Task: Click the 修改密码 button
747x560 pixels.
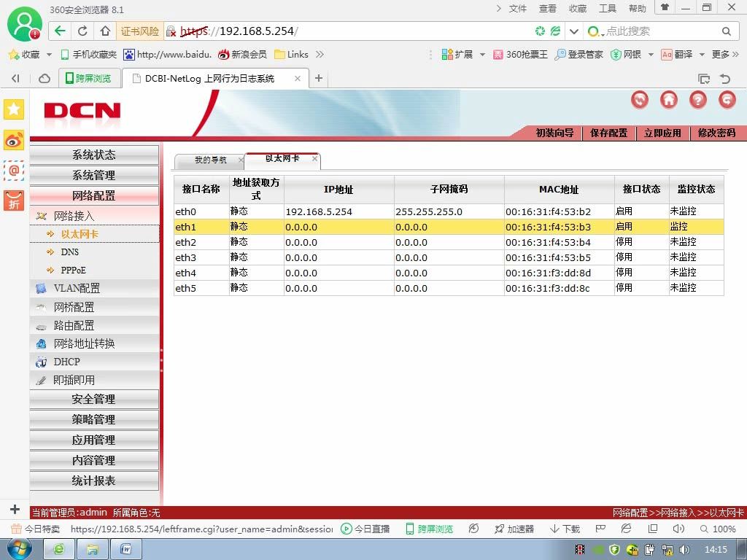Action: (x=717, y=133)
